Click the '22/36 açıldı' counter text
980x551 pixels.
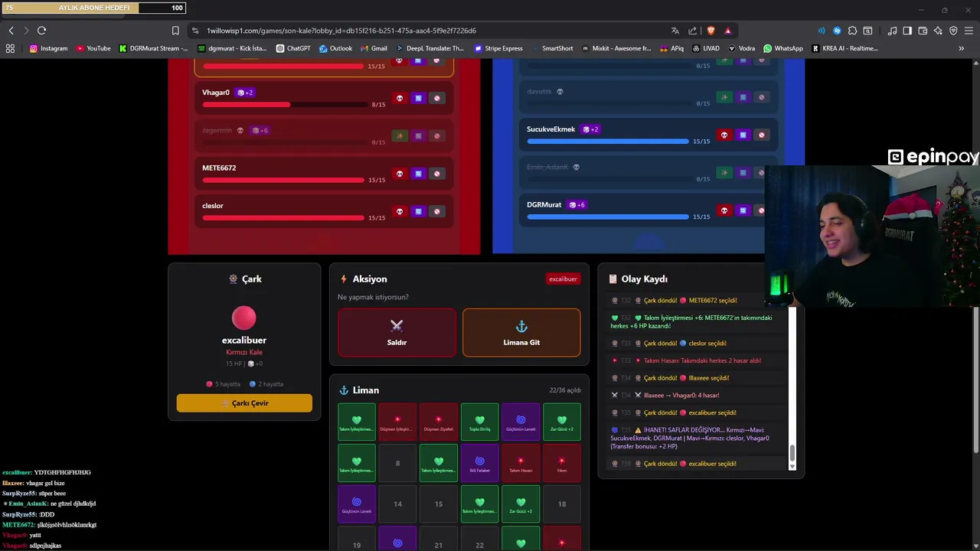point(565,390)
